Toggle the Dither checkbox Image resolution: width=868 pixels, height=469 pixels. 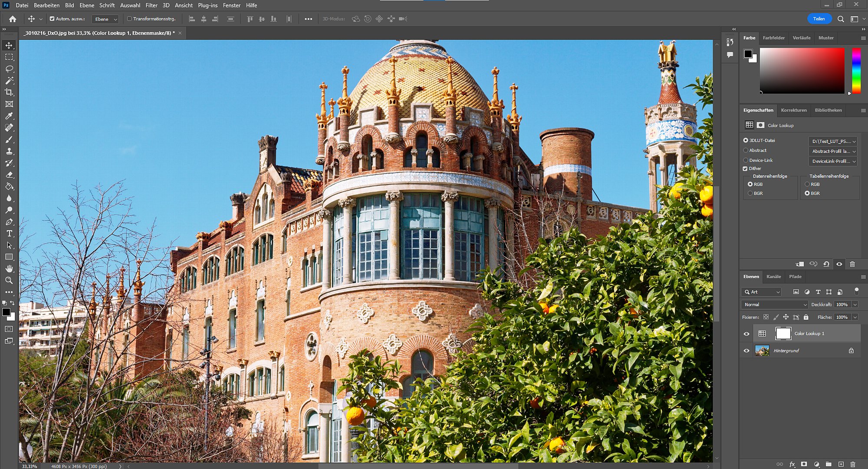tap(745, 169)
